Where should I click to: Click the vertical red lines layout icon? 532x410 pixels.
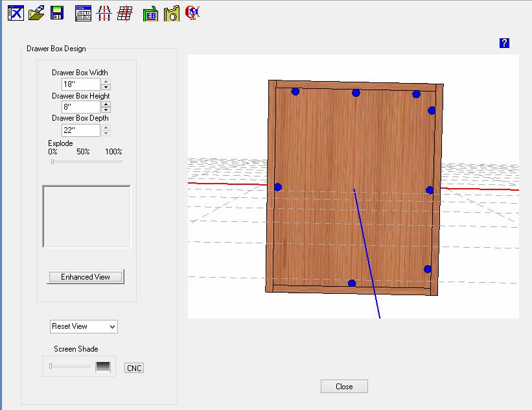[x=104, y=13]
